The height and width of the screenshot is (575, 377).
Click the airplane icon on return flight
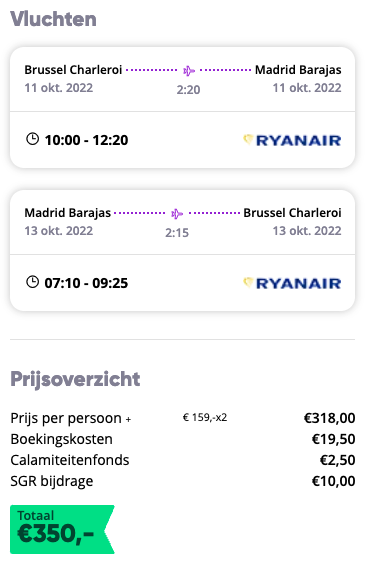point(177,213)
